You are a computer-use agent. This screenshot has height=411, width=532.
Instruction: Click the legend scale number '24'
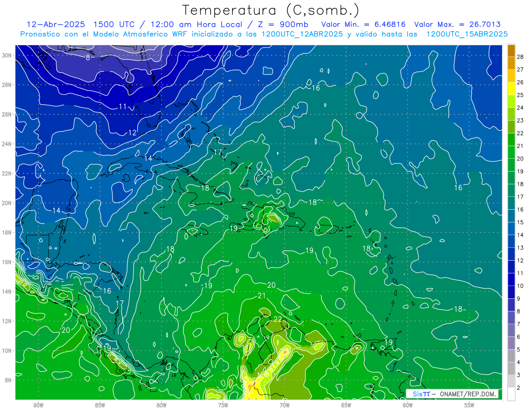520,108
